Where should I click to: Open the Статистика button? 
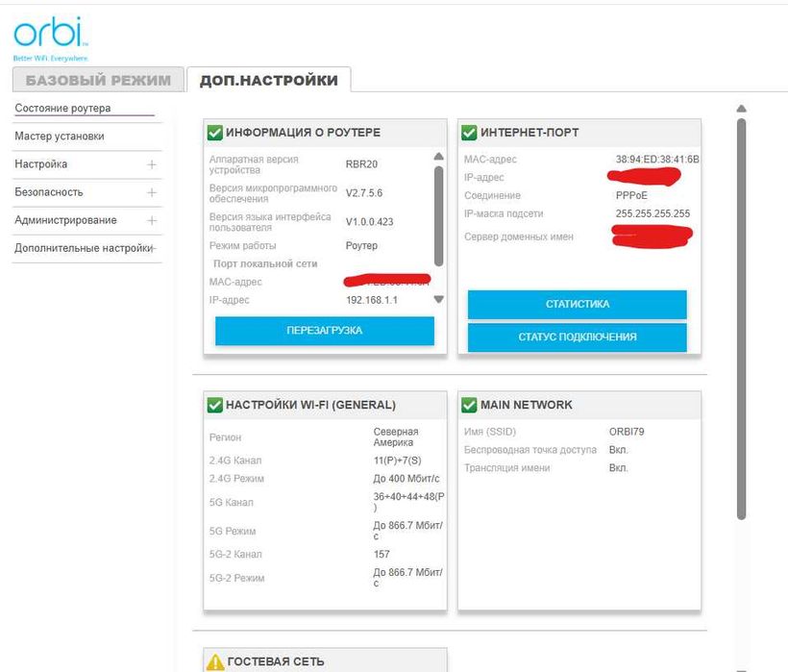click(577, 304)
